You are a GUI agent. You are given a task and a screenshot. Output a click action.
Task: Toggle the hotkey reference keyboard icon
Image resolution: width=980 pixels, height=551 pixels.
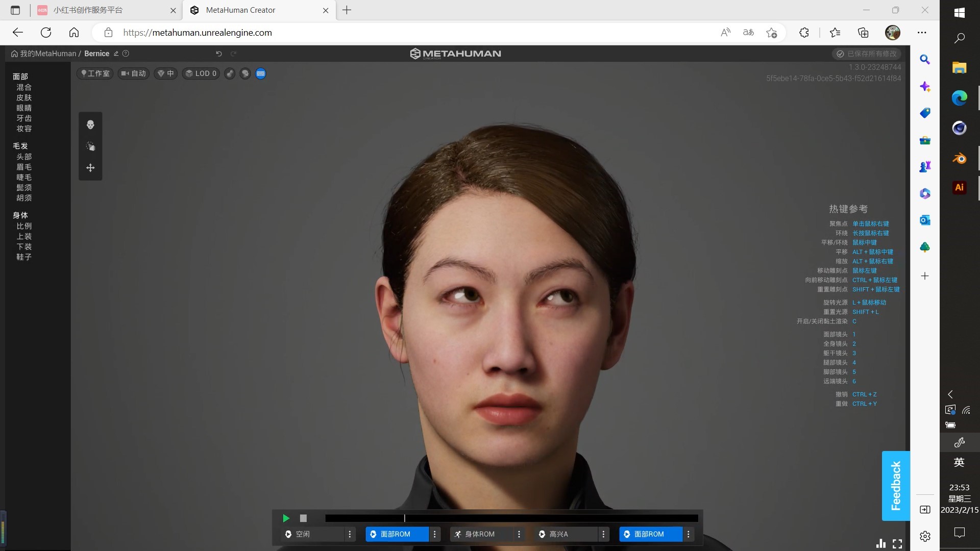pos(261,73)
